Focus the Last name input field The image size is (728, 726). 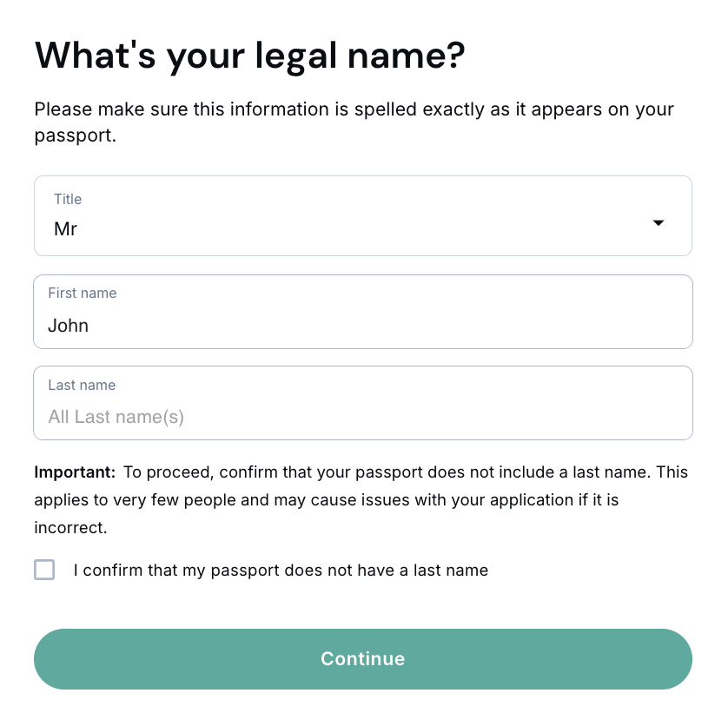coord(362,416)
